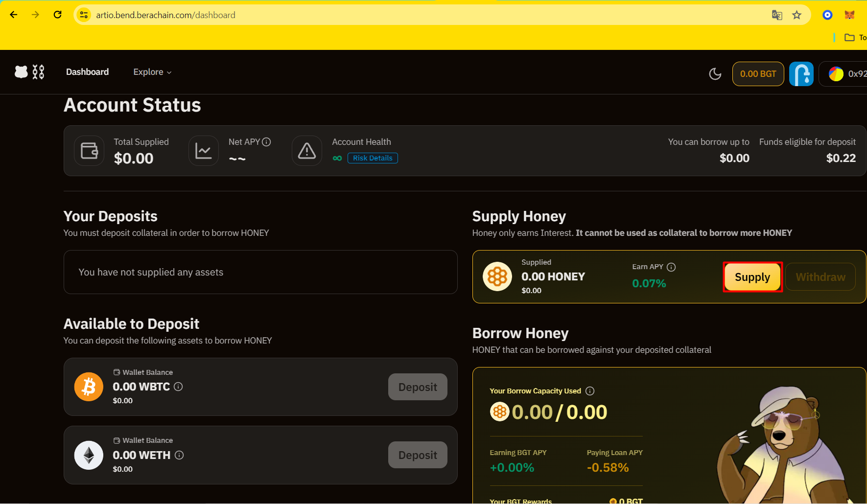The image size is (867, 504).
Task: Click the Borrow Honey heading
Action: tap(520, 333)
